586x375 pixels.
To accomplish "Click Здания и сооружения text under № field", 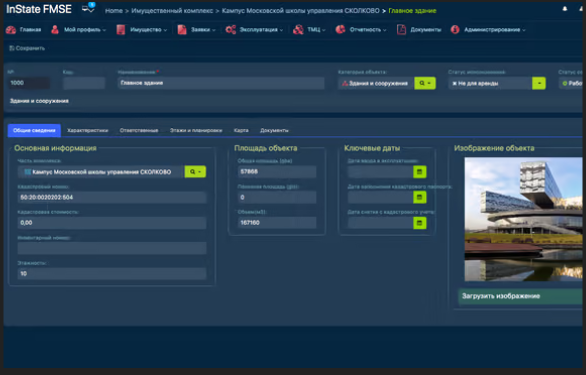I will tap(39, 101).
